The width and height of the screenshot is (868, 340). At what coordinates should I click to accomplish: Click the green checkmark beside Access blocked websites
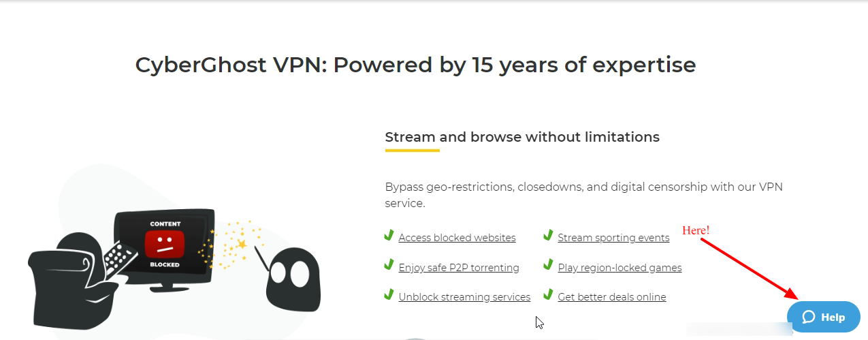389,235
